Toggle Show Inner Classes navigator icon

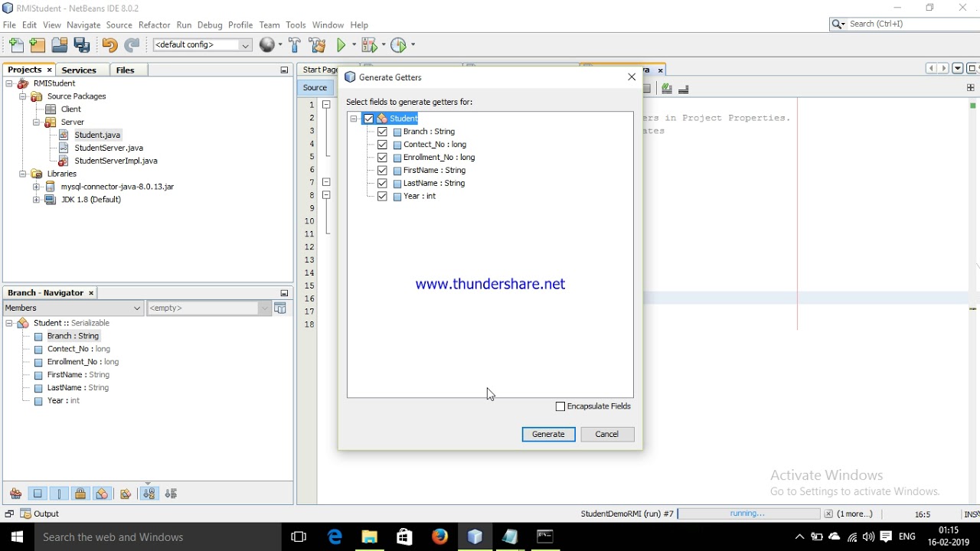coord(102,494)
